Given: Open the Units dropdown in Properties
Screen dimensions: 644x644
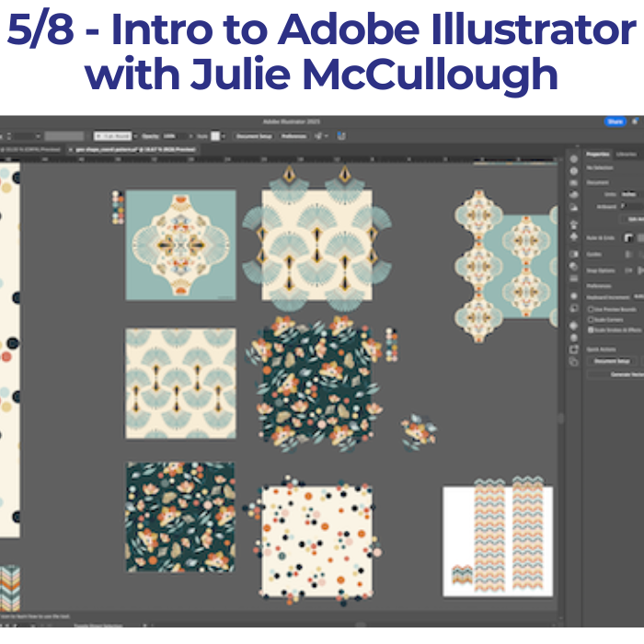Looking at the screenshot, I should pyautogui.click(x=629, y=194).
